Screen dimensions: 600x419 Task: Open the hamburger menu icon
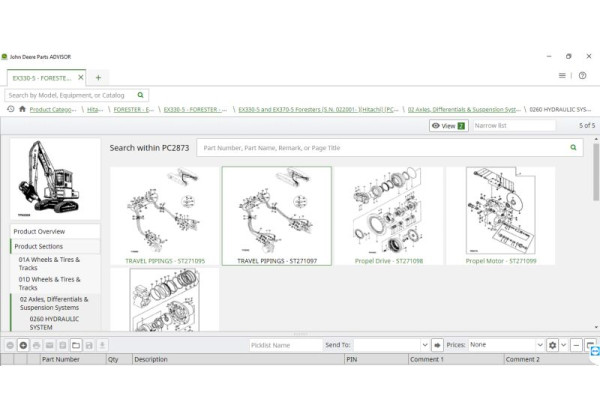click(562, 76)
